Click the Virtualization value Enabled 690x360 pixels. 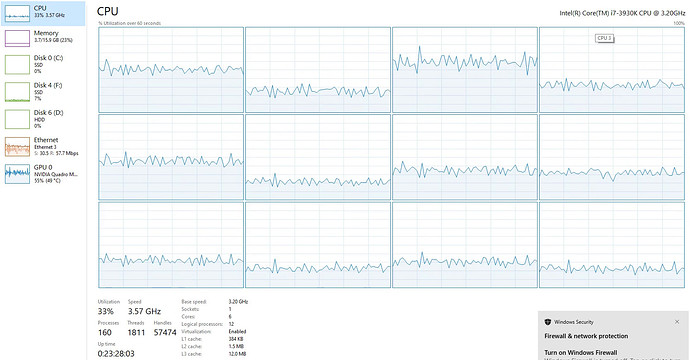[x=237, y=331]
